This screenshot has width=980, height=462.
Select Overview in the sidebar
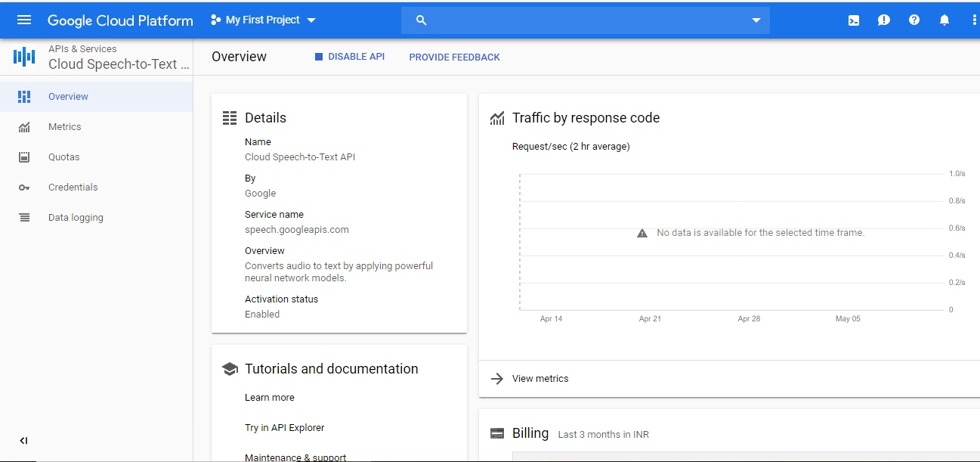coord(97,97)
